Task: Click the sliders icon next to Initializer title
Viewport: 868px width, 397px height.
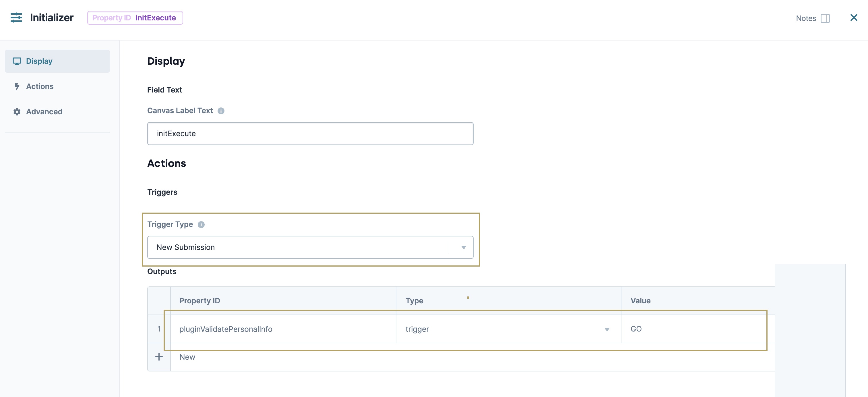Action: click(x=16, y=18)
